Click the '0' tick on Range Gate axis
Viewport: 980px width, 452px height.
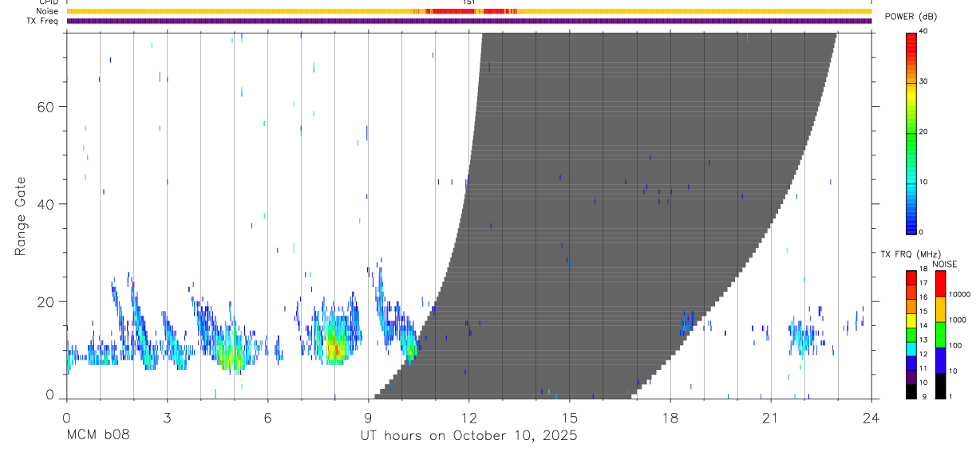[x=50, y=395]
